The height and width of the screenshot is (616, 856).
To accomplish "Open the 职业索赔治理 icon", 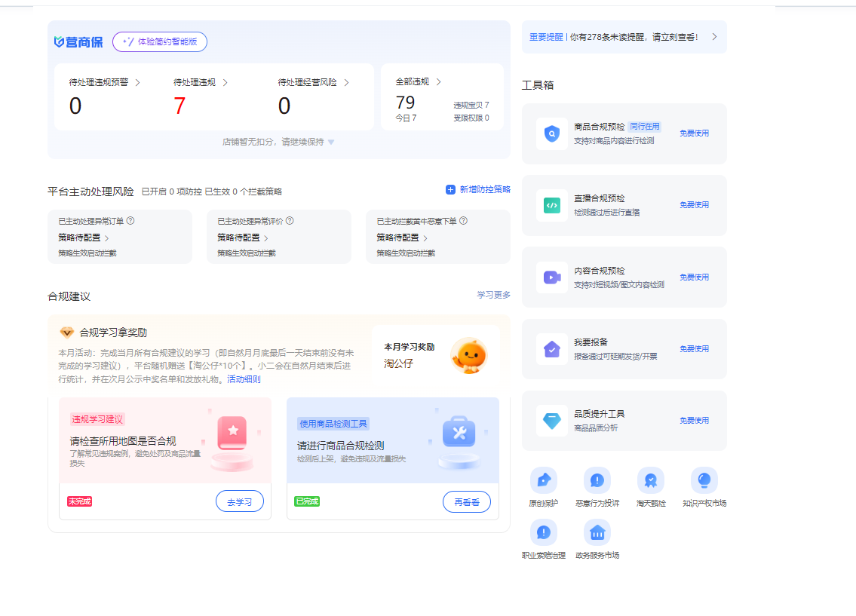I will pyautogui.click(x=543, y=532).
